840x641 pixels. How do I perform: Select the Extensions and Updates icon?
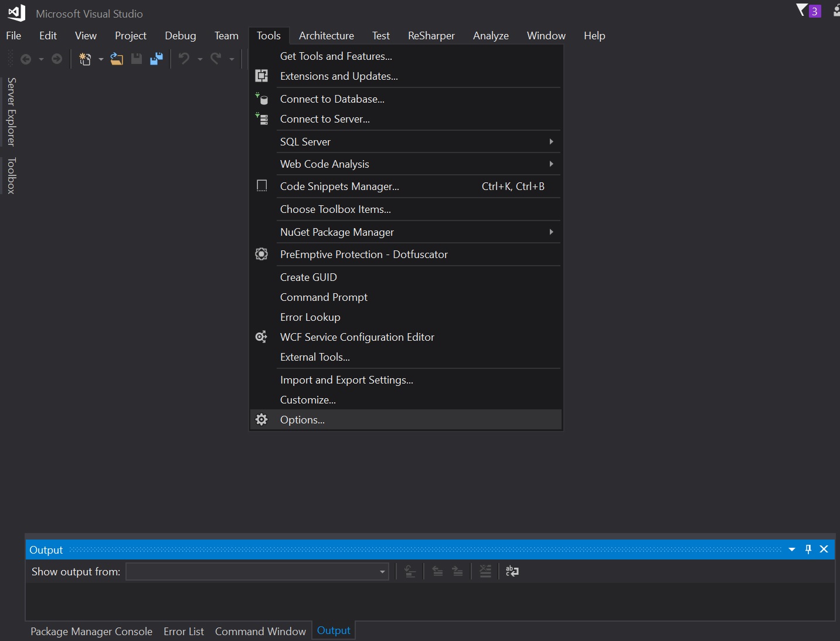261,76
